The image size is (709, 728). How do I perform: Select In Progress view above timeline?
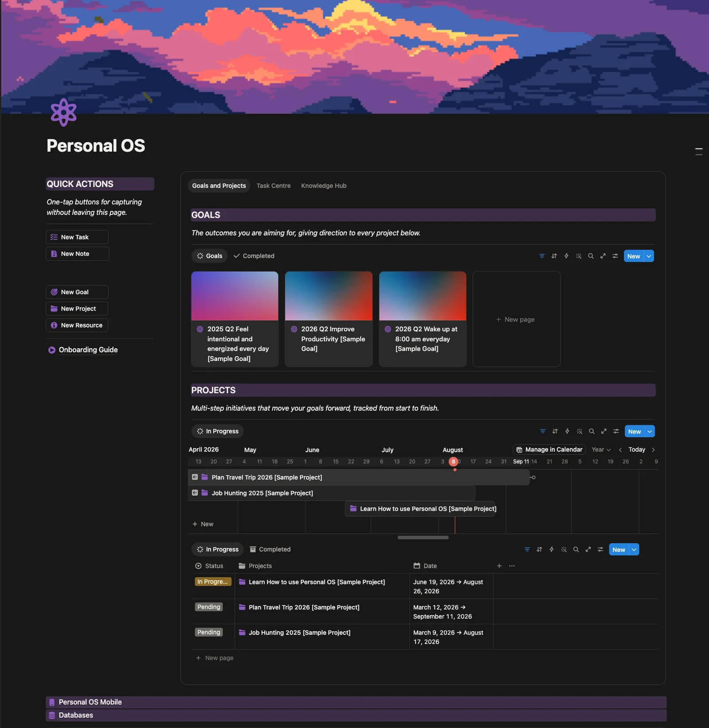point(218,431)
